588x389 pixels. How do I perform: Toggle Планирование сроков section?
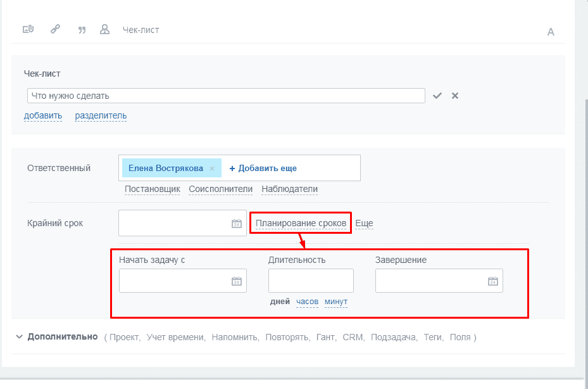[x=301, y=224]
